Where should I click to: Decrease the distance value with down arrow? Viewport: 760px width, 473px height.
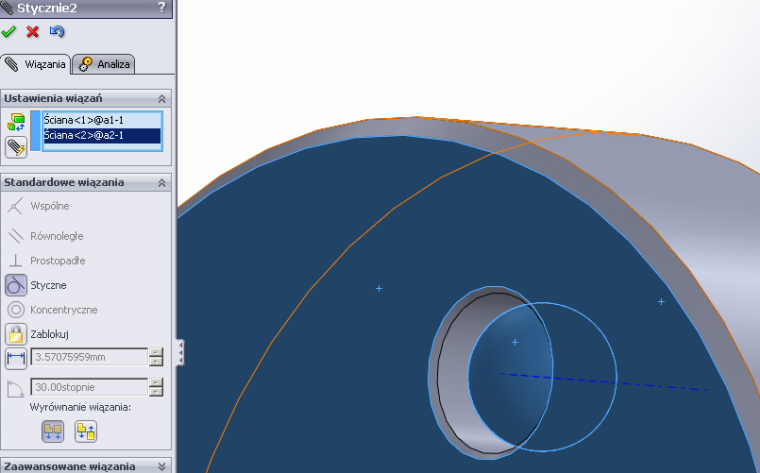(x=156, y=362)
